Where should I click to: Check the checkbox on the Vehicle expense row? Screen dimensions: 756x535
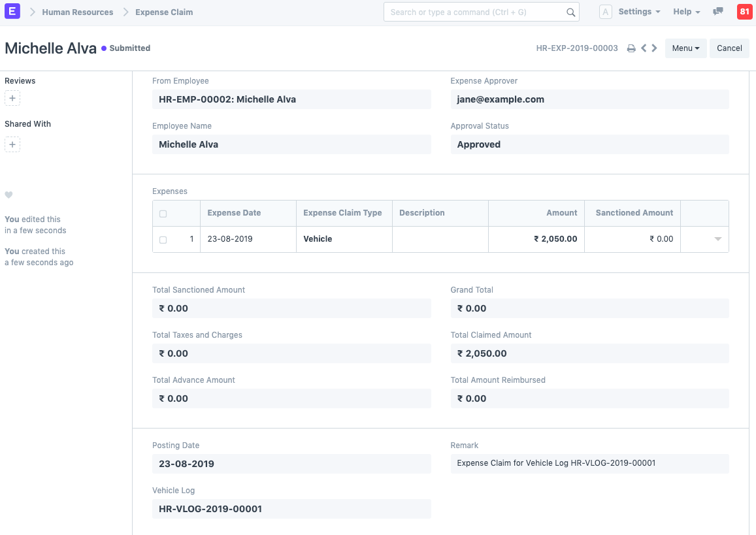[x=163, y=239]
